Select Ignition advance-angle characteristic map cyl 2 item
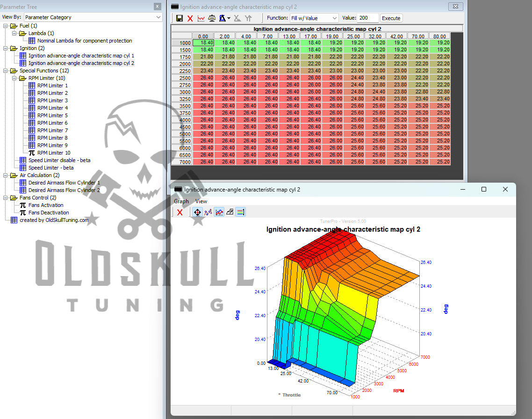This screenshot has width=532, height=419. click(x=81, y=63)
